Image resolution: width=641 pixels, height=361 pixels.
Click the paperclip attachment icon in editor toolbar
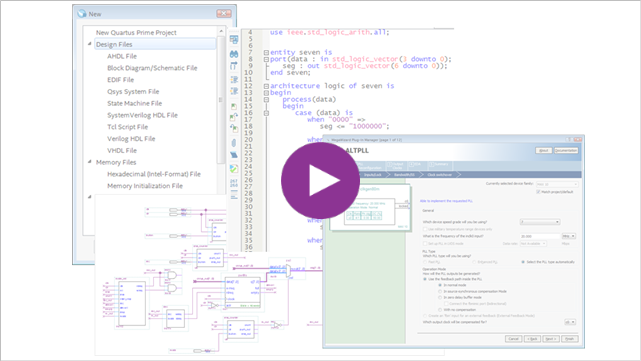[x=234, y=143]
